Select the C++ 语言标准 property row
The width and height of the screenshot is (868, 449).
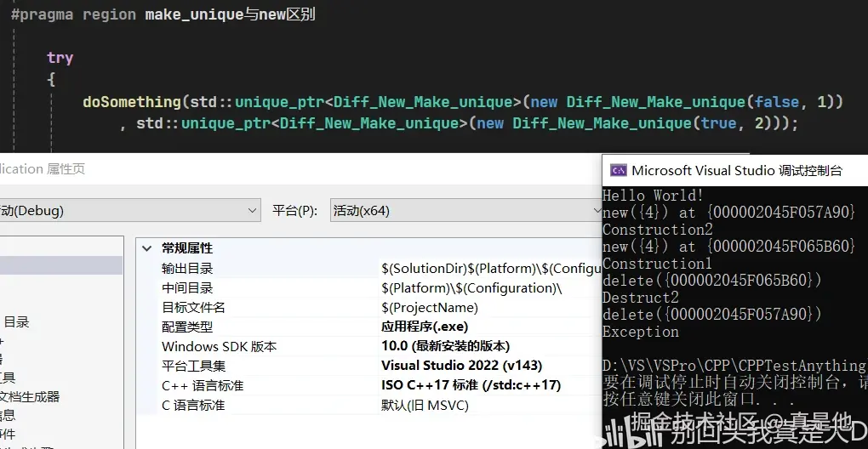tap(369, 385)
